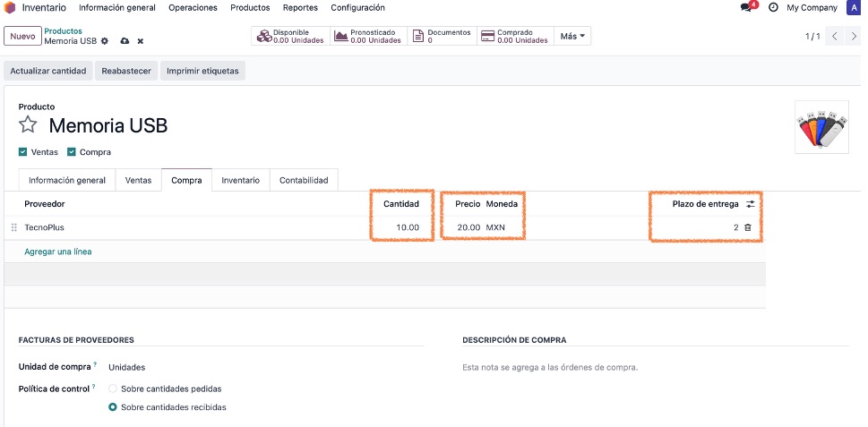Open the conversations chat bubble icon

click(746, 8)
